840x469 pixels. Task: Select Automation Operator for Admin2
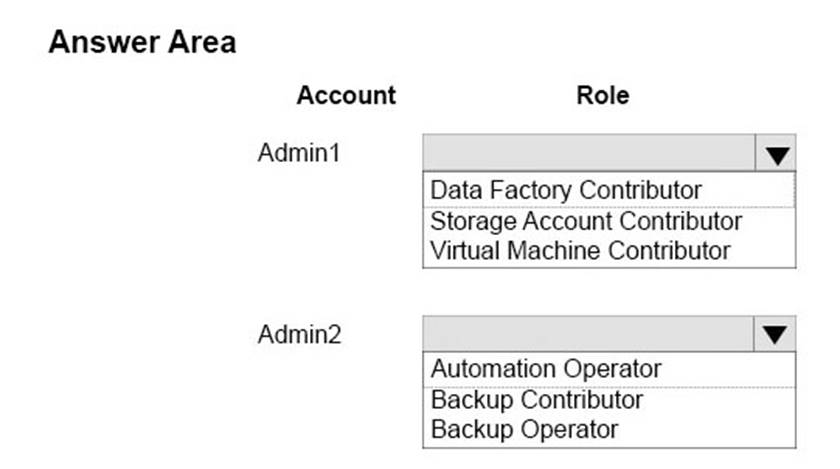(x=546, y=369)
